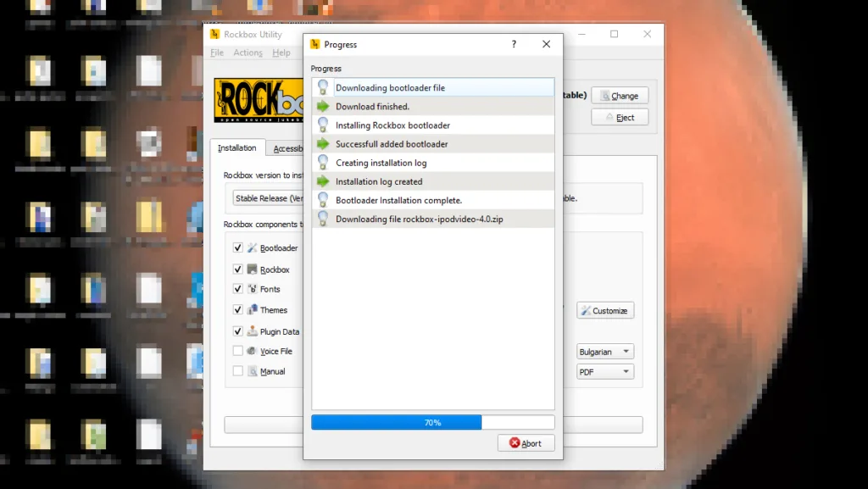This screenshot has height=489, width=868.
Task: Click the Customize themes button
Action: [605, 310]
